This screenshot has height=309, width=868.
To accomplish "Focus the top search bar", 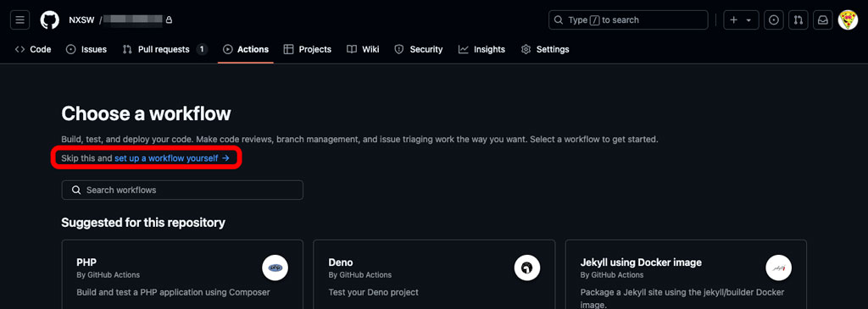I will [x=628, y=20].
